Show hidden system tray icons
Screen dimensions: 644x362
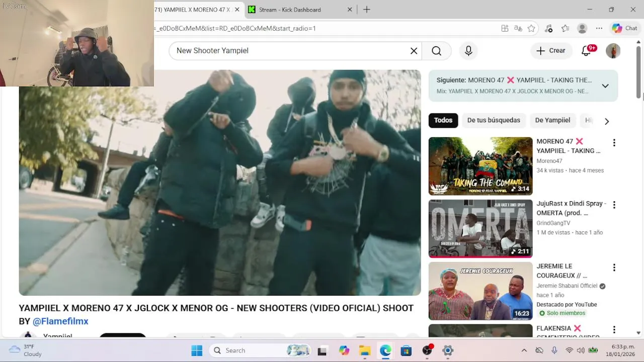tap(524, 350)
